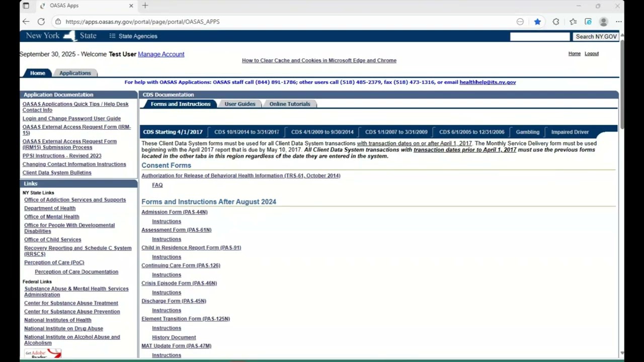Screen dimensions: 644x362
Task: Open National Institute on Drug Abuse link
Action: (x=63, y=329)
